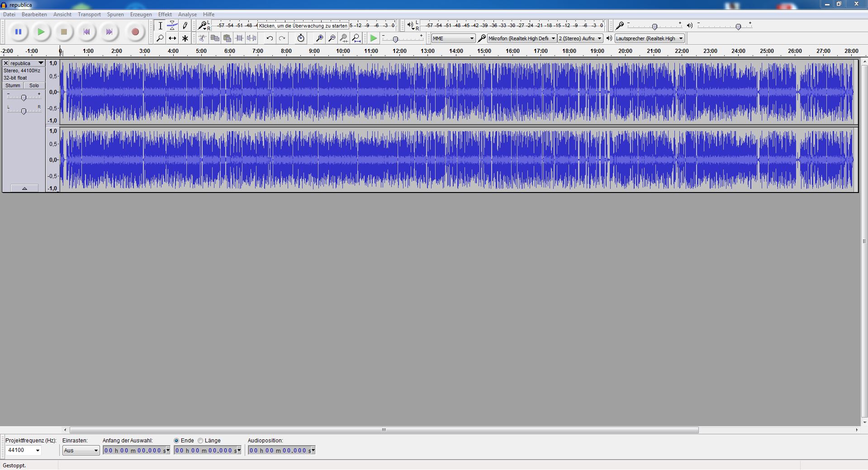Select the Selection (I-beam) tool
This screenshot has height=470, width=868.
coord(160,26)
